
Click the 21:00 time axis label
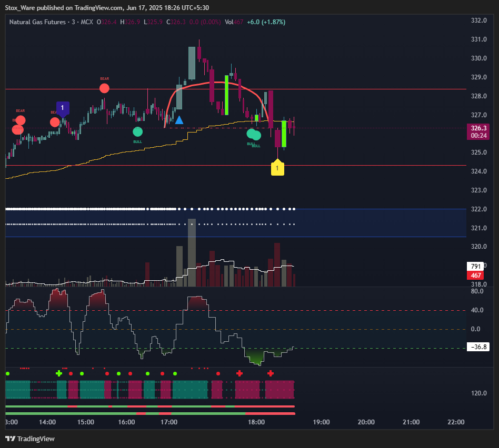coord(411,422)
